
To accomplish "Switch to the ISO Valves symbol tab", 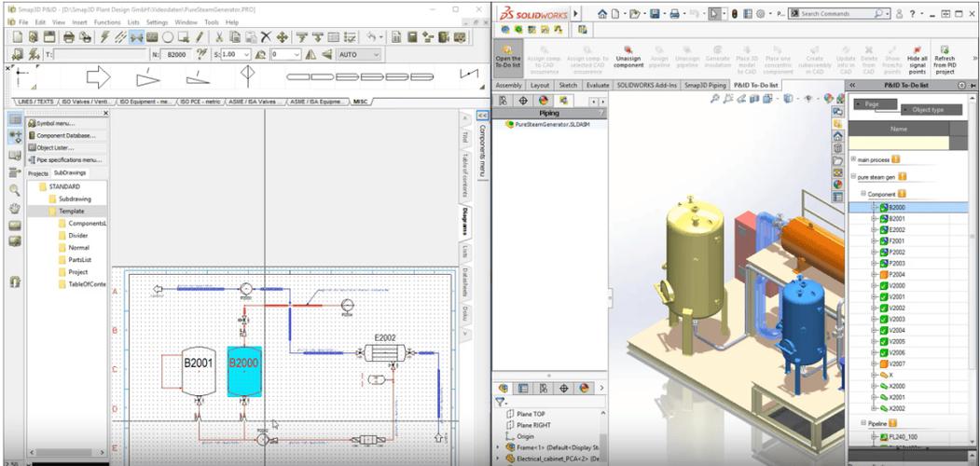I will 84,101.
